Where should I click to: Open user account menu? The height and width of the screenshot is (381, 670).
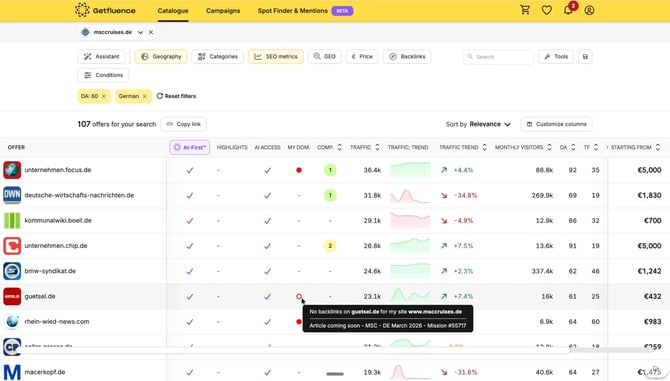589,10
